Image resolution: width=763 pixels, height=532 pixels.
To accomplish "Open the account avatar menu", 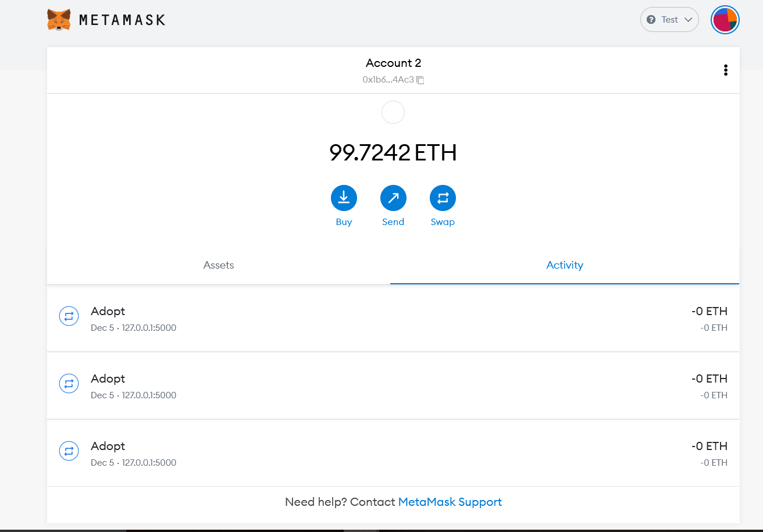I will [725, 20].
